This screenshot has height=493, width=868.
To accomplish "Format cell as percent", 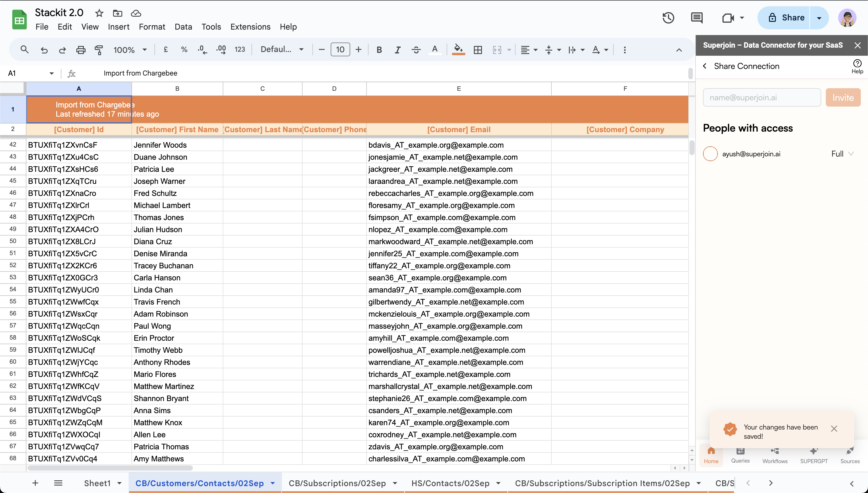I will click(184, 49).
